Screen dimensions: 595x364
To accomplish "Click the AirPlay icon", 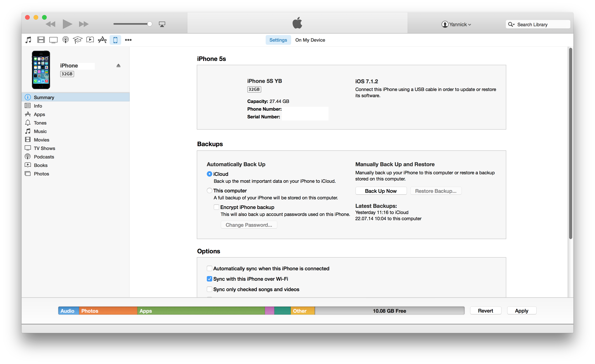I will click(162, 24).
